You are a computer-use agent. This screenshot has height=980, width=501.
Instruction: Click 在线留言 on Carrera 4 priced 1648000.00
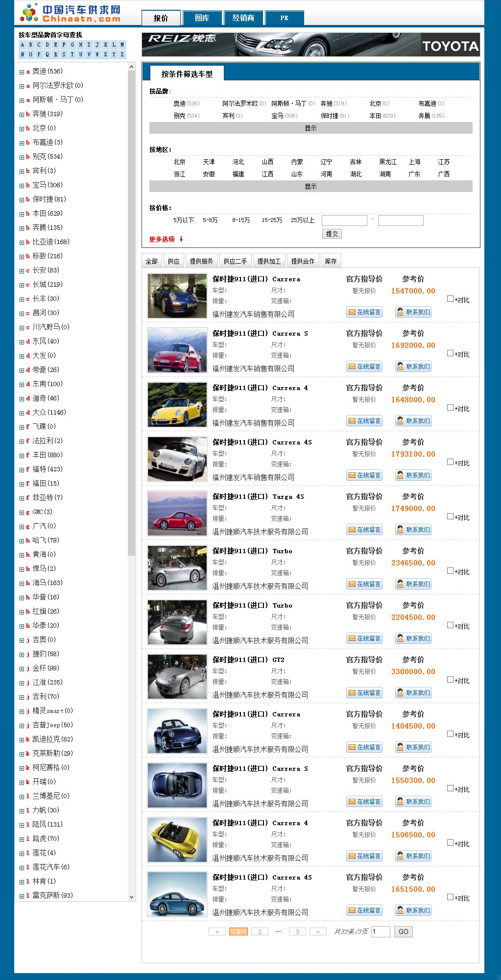(x=364, y=421)
